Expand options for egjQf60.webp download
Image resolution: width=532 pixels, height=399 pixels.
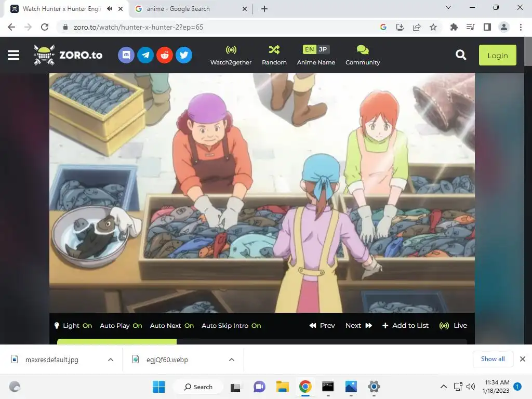[232, 360]
